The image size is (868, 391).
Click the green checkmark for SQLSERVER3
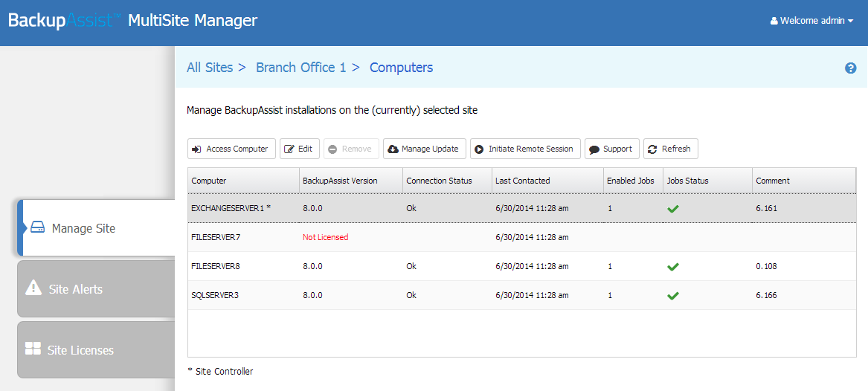click(673, 295)
